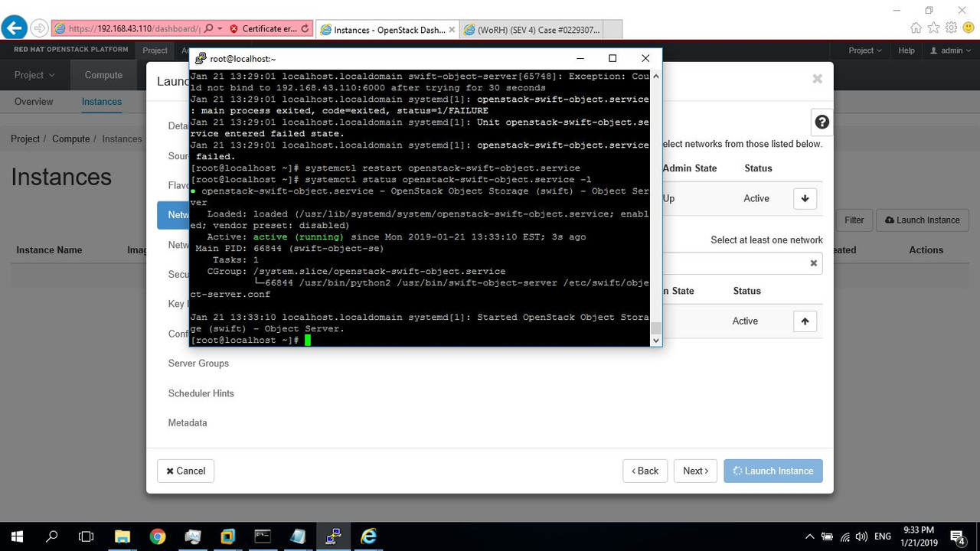
Task: Show hidden tray icons chevron
Action: pos(810,536)
